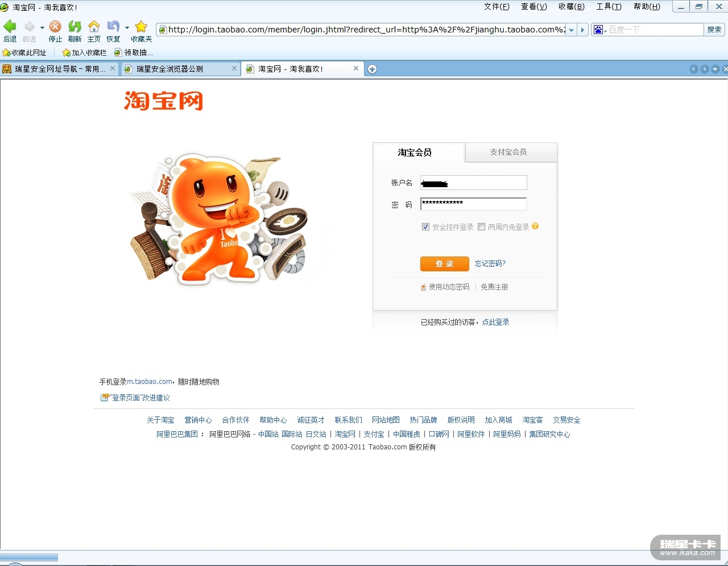Click 加入收藏栏 in the bookmarks bar
The height and width of the screenshot is (566, 728).
pos(84,53)
